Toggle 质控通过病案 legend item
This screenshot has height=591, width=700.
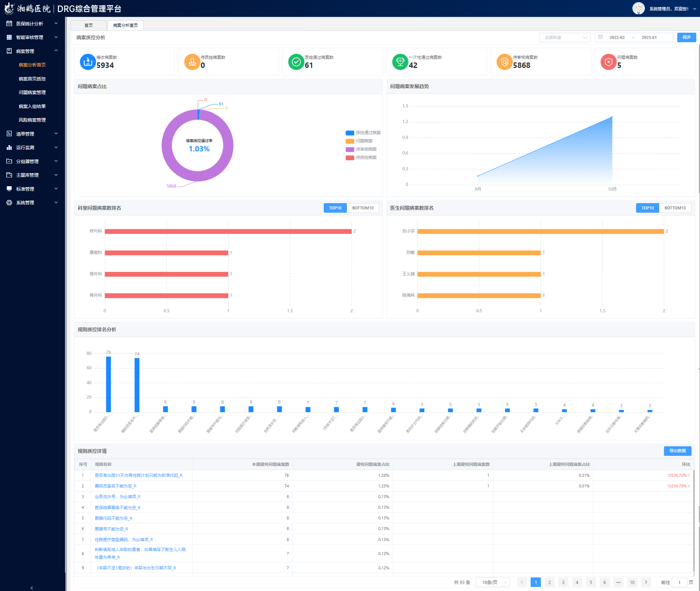click(x=363, y=133)
